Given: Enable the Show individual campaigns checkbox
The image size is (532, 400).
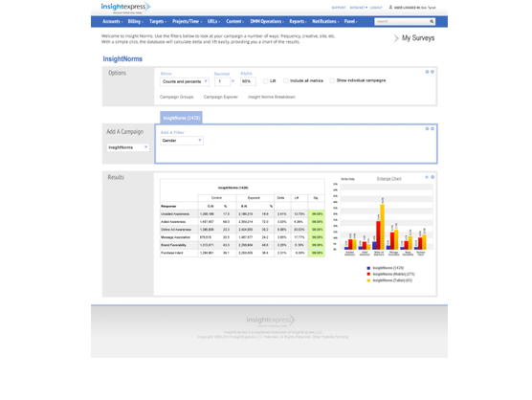Looking at the screenshot, I should 332,80.
